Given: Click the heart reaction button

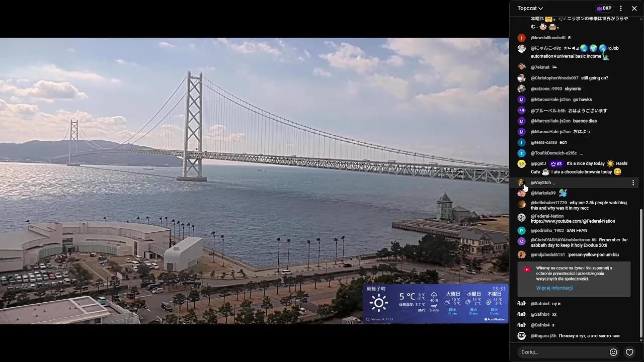Looking at the screenshot, I should (x=629, y=352).
